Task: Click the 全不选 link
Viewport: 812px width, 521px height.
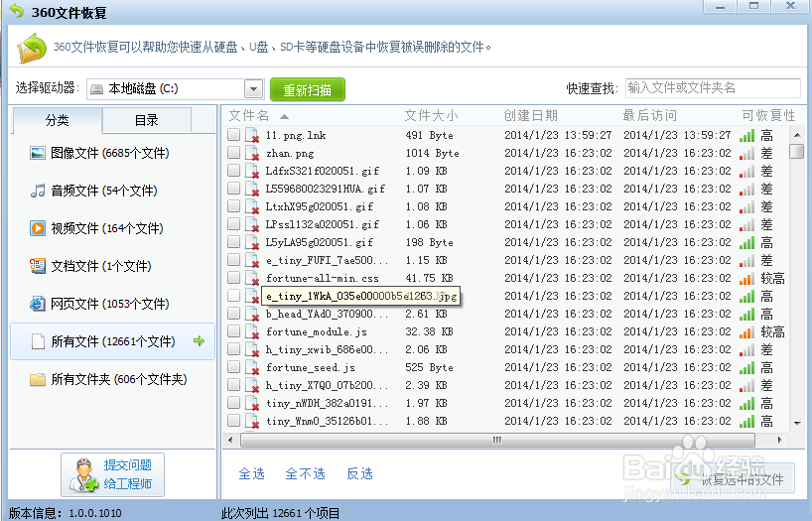Action: click(305, 473)
